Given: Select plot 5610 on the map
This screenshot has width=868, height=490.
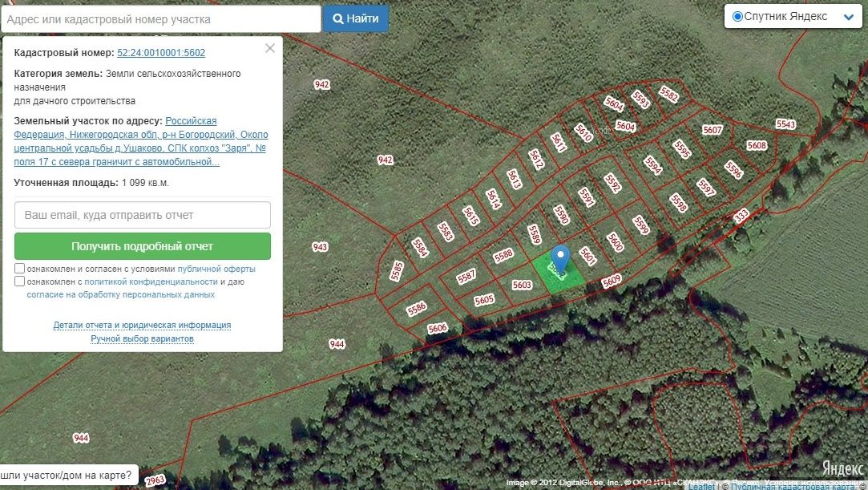Looking at the screenshot, I should (x=583, y=132).
